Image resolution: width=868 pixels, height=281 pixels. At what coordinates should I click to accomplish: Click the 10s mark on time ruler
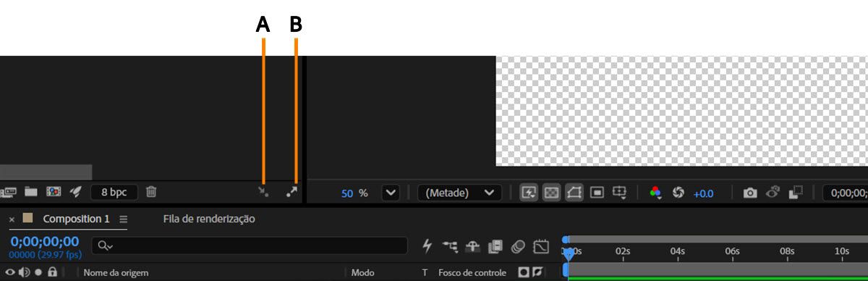pos(841,251)
